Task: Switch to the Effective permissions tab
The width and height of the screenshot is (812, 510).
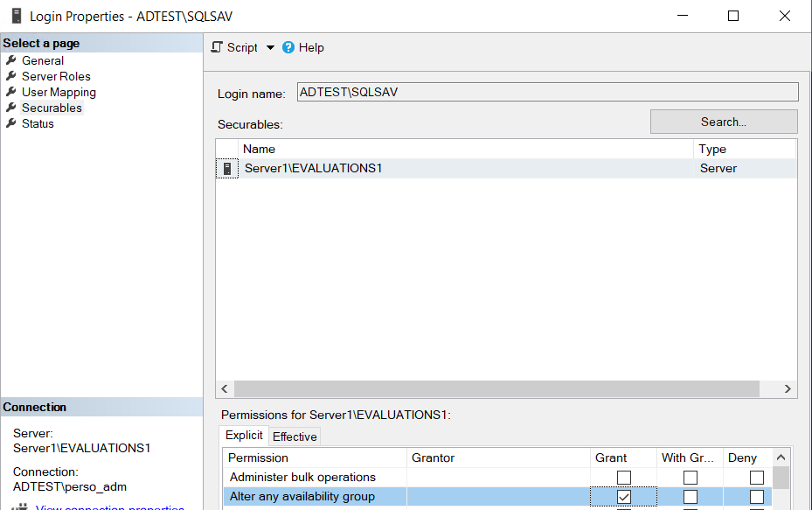Action: pyautogui.click(x=295, y=437)
